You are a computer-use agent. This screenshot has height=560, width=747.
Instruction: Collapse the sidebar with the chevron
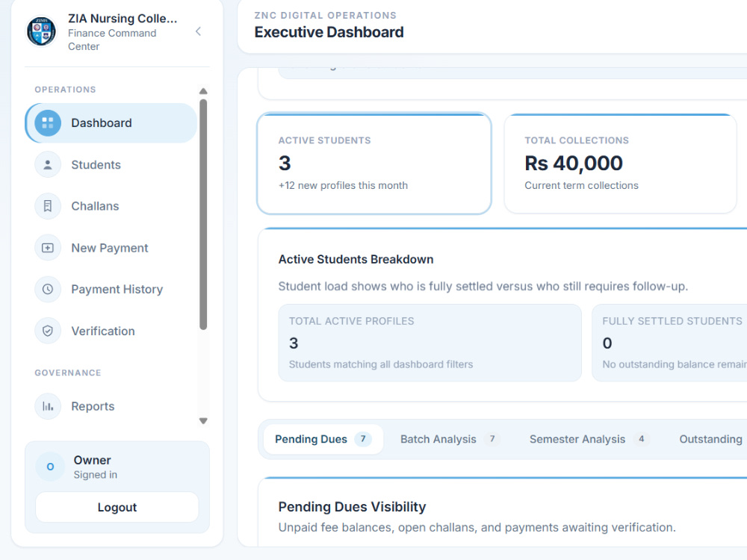point(198,31)
